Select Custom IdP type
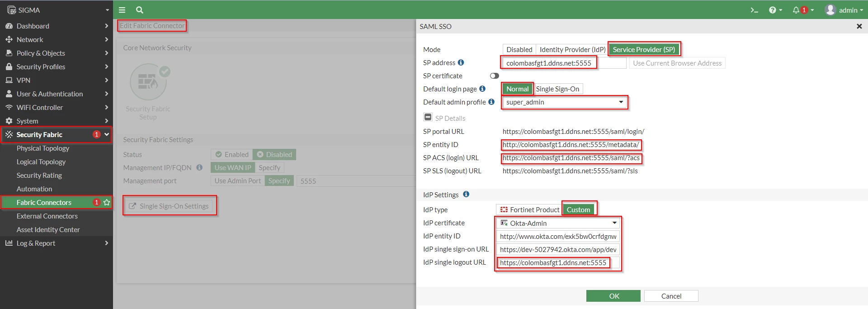This screenshot has height=309, width=868. [x=578, y=209]
